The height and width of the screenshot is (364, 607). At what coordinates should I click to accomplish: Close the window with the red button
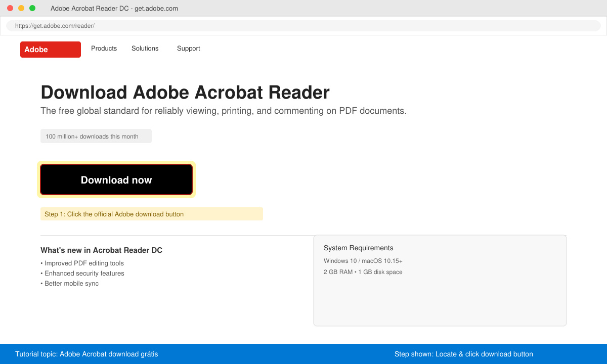pos(10,8)
